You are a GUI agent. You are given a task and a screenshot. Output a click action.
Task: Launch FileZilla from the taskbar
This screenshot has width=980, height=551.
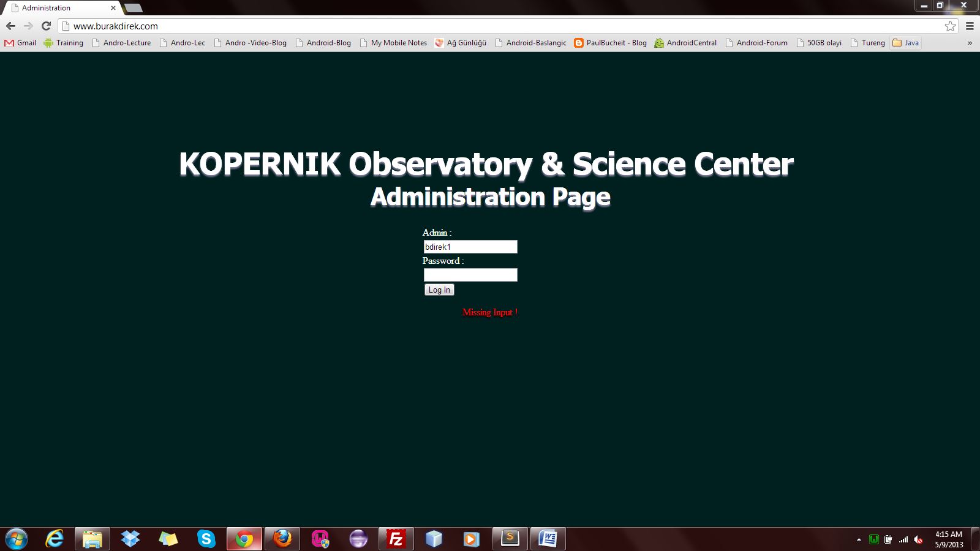pyautogui.click(x=396, y=539)
